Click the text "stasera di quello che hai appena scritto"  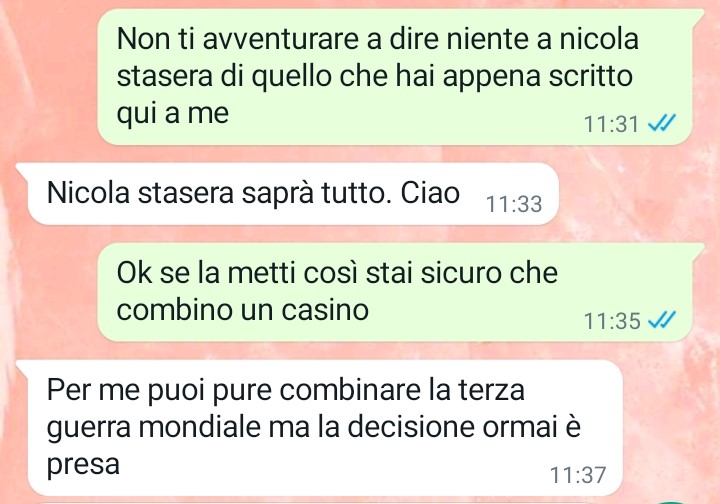click(x=374, y=76)
